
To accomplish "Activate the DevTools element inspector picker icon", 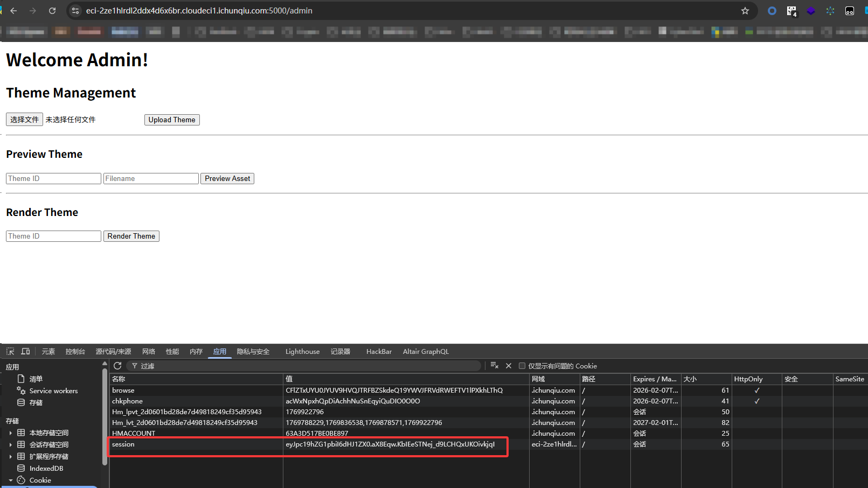I will pyautogui.click(x=10, y=351).
